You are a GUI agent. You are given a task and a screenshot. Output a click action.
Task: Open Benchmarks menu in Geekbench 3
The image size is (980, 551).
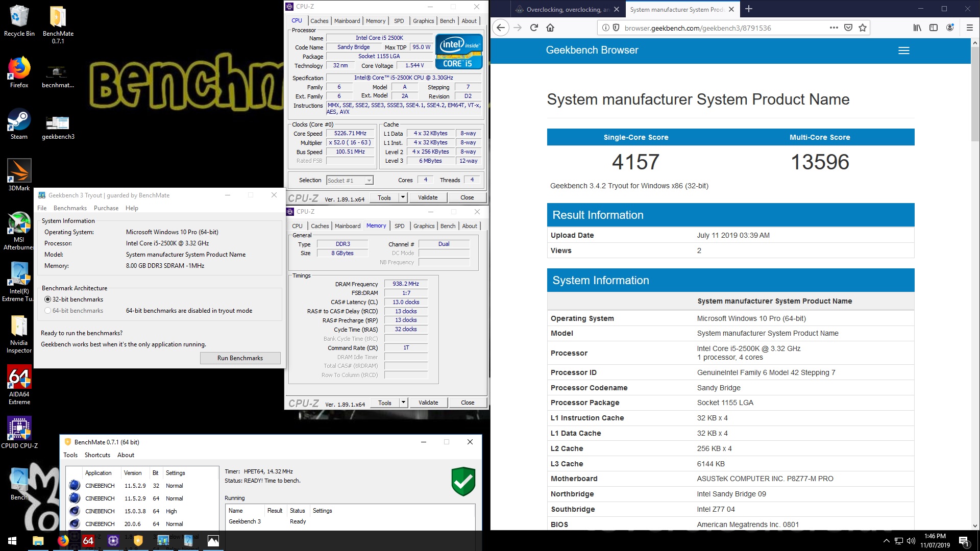pyautogui.click(x=70, y=208)
